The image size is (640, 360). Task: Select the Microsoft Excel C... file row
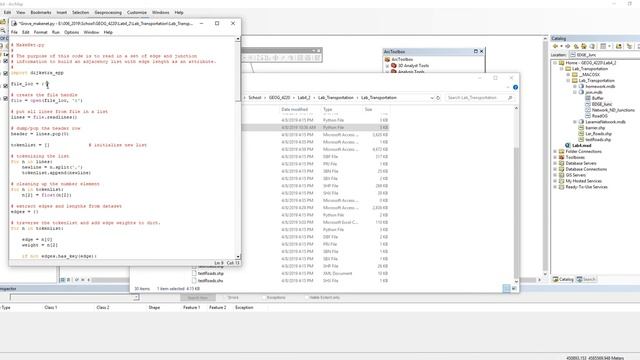point(315,222)
